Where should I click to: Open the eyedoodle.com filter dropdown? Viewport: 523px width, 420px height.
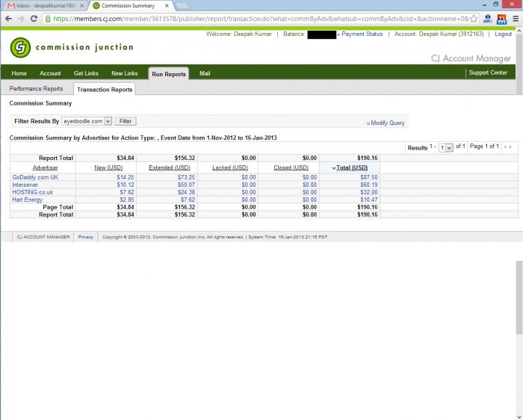87,121
